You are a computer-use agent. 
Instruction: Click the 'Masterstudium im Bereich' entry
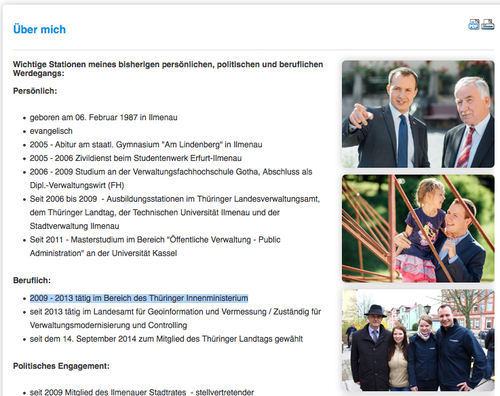155,246
